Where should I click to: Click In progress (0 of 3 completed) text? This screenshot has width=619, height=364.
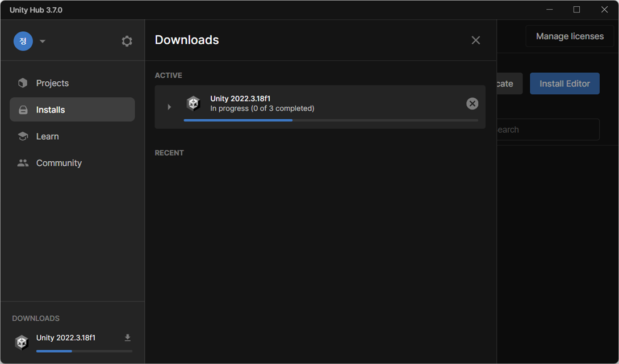click(262, 108)
